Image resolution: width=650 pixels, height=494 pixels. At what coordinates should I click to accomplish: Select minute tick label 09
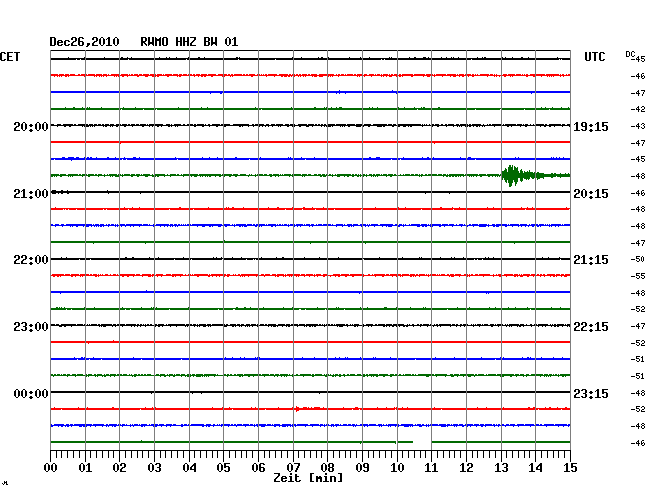coord(362,468)
